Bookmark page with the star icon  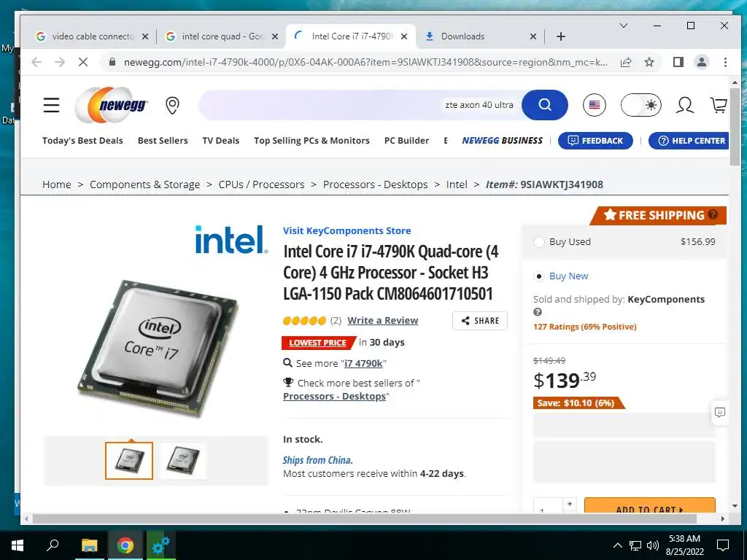tap(649, 62)
